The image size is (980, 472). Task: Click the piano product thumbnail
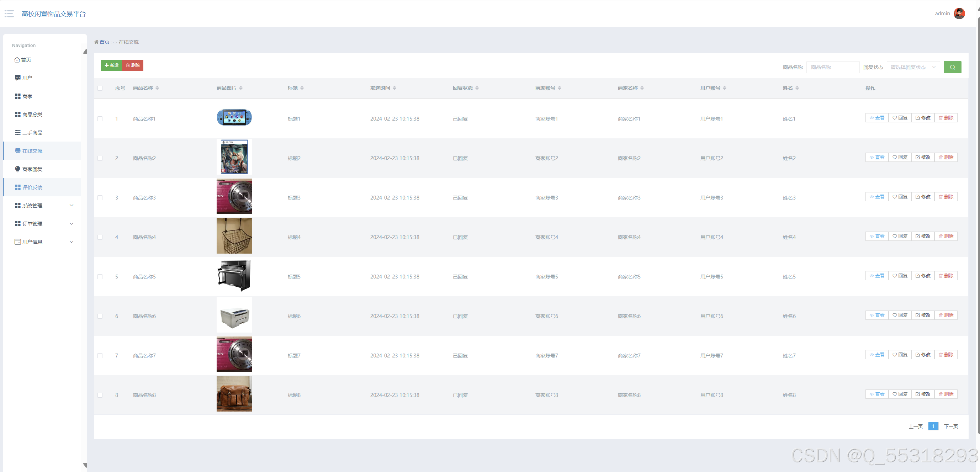pos(234,276)
